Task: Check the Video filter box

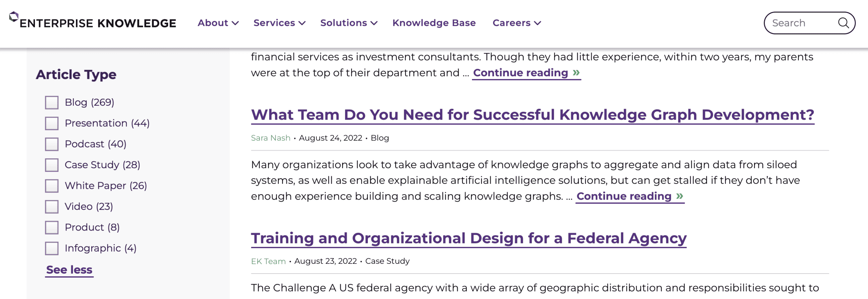Action: point(52,207)
